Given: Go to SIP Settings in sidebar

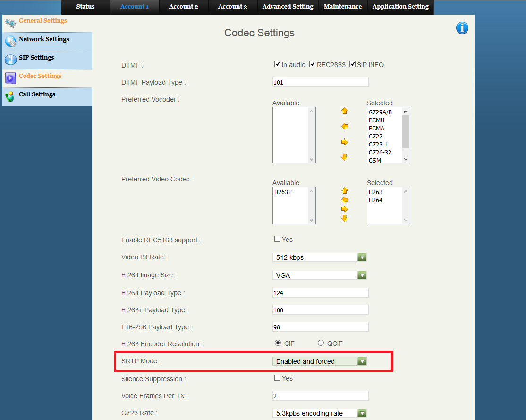Looking at the screenshot, I should point(36,58).
